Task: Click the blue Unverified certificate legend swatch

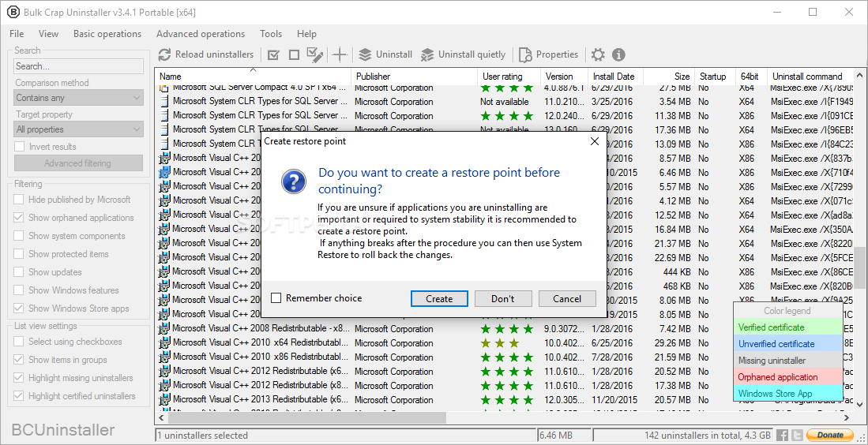Action: [787, 344]
